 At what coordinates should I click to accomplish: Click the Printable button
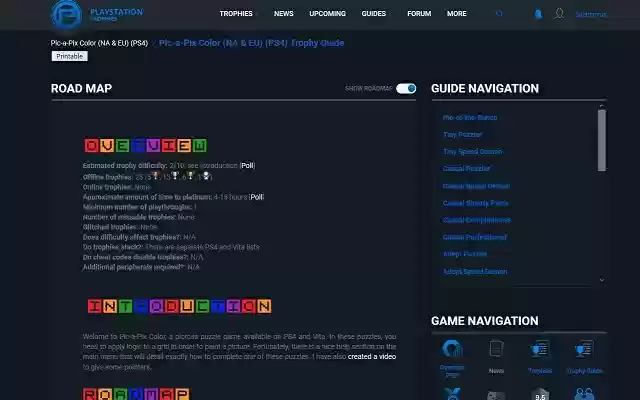click(69, 56)
